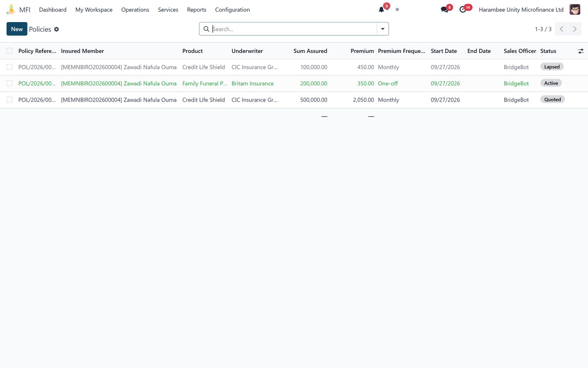Click the grey status dot indicator
Screen dimensions: 588x368
coord(397,10)
